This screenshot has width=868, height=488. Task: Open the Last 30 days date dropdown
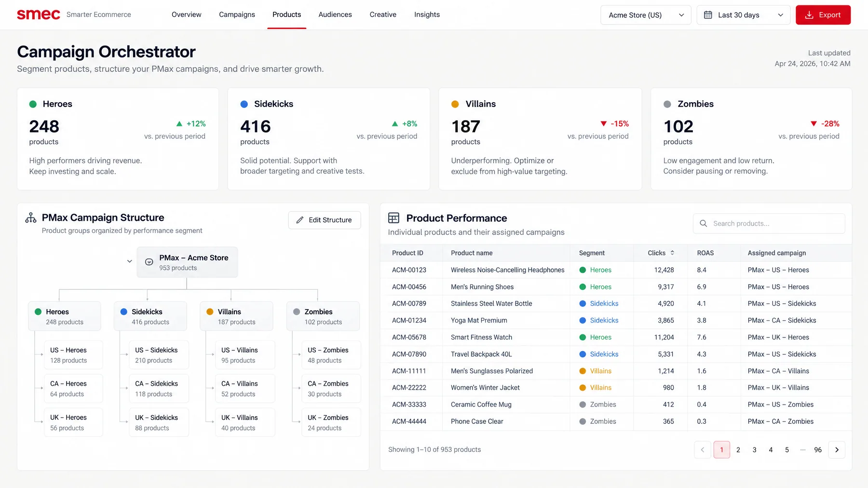click(x=743, y=15)
